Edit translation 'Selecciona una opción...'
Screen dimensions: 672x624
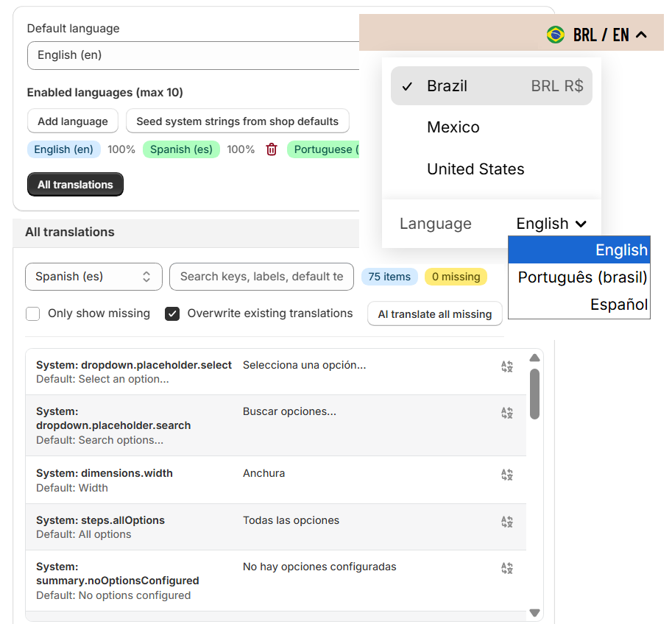[x=304, y=365]
